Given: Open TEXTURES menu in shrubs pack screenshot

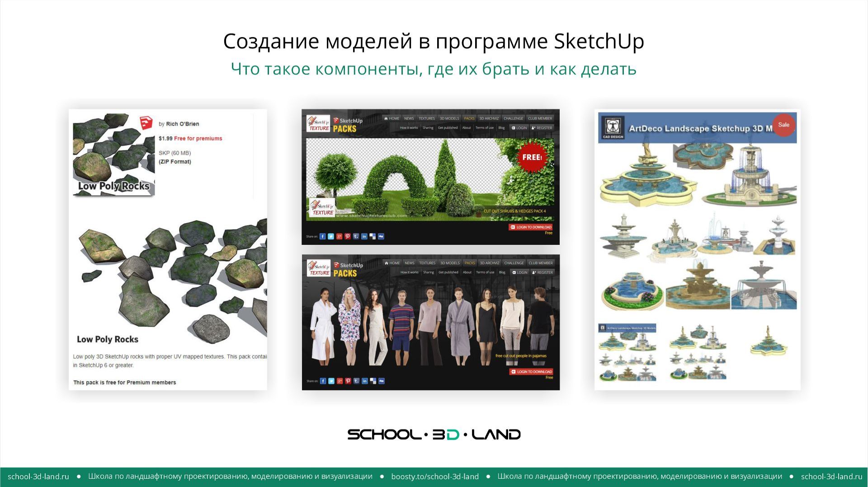Looking at the screenshot, I should coord(426,118).
